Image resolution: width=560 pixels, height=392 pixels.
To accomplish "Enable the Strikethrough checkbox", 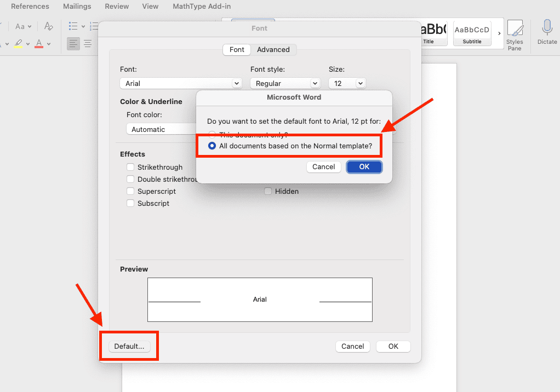I will coord(130,167).
